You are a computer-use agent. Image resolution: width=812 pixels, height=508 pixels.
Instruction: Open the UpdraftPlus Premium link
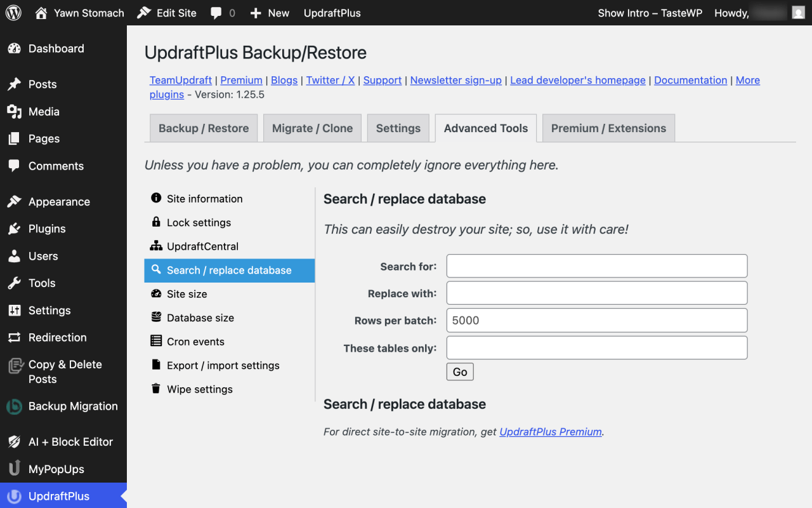coord(550,431)
